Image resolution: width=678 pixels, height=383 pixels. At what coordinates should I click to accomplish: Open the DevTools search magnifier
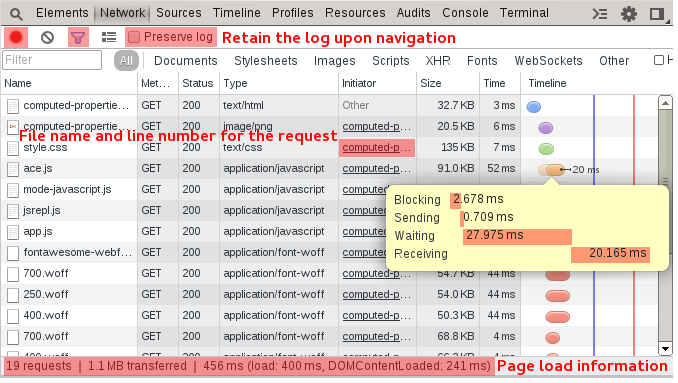pos(16,14)
